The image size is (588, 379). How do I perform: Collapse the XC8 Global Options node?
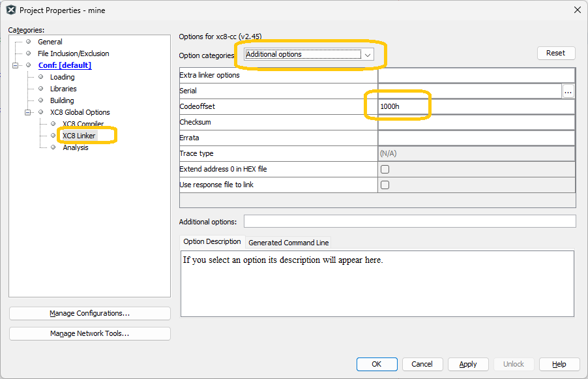pyautogui.click(x=28, y=112)
